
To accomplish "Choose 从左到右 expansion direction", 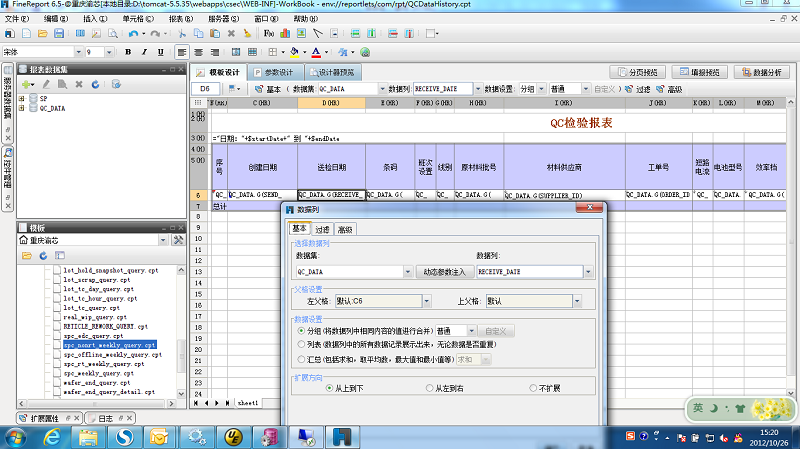I will coord(429,388).
